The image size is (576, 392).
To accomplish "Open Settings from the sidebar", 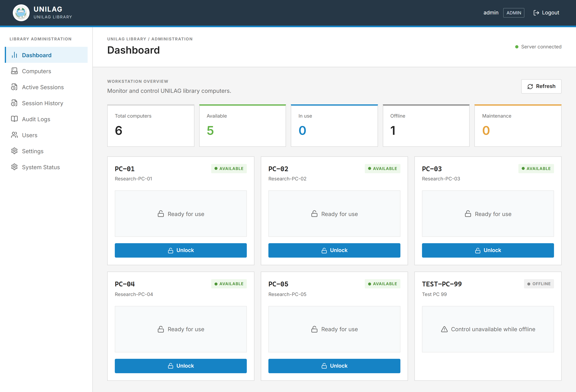I will click(46, 151).
